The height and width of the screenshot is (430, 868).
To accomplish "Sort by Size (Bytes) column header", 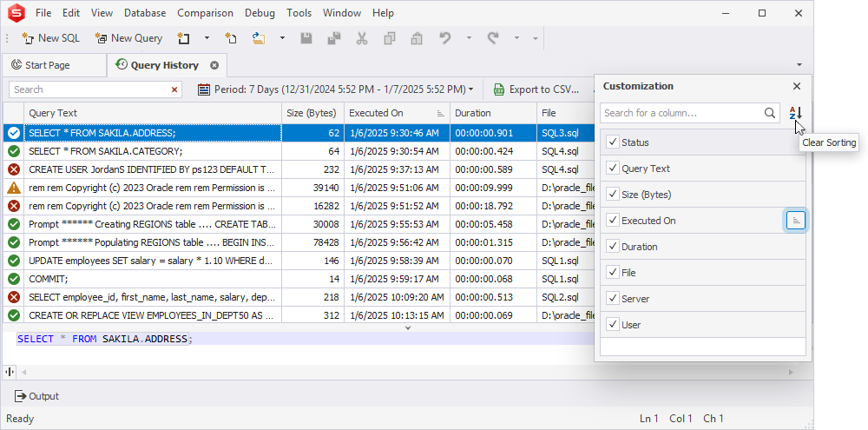I will [312, 113].
